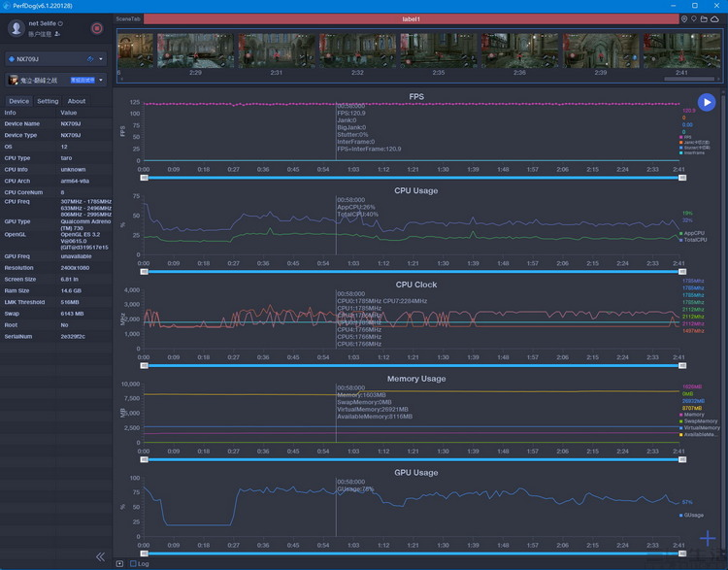Open the user avatar profile
The width and height of the screenshot is (728, 570).
(x=17, y=28)
